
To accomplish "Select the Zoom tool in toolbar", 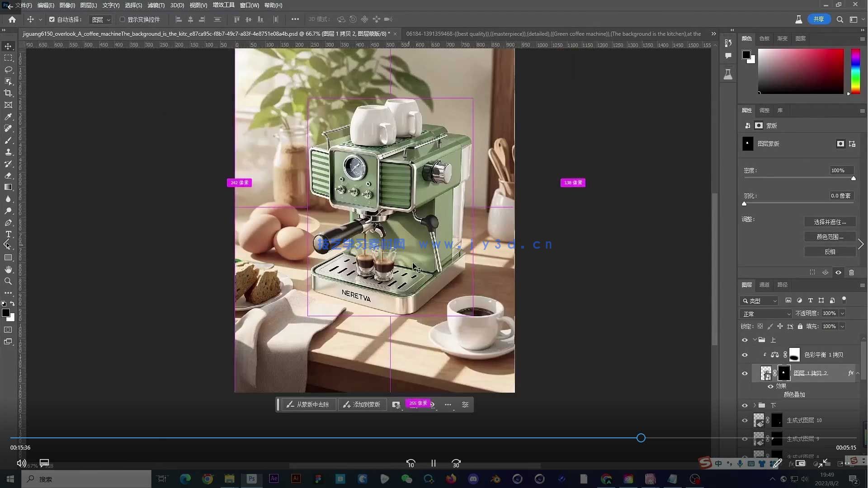I will 8,281.
